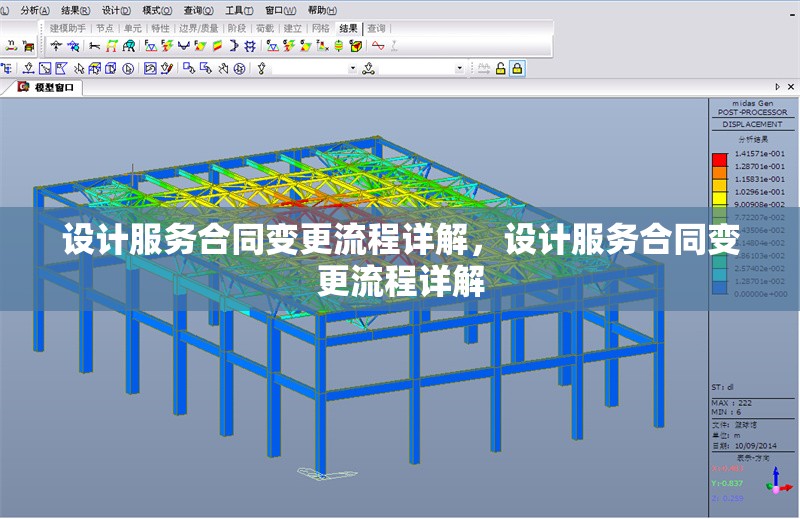The width and height of the screenshot is (800, 519).
Task: Expand the first toolbar combo box dropdown
Action: pyautogui.click(x=352, y=68)
